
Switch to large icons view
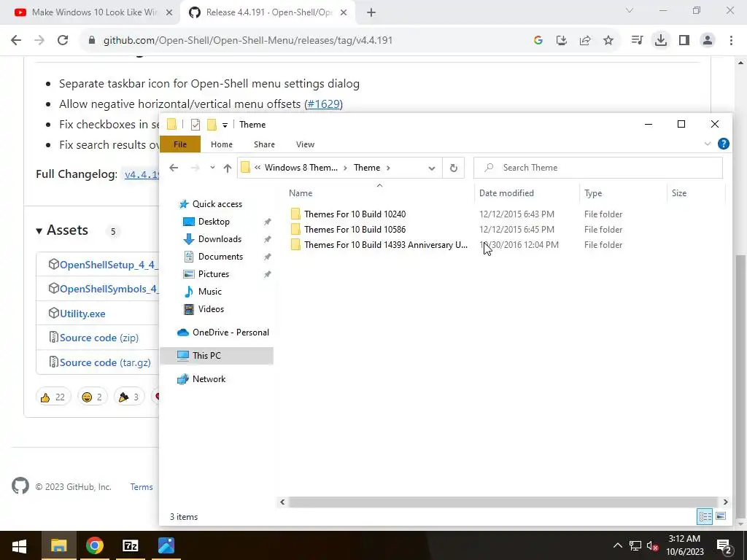pos(721,517)
